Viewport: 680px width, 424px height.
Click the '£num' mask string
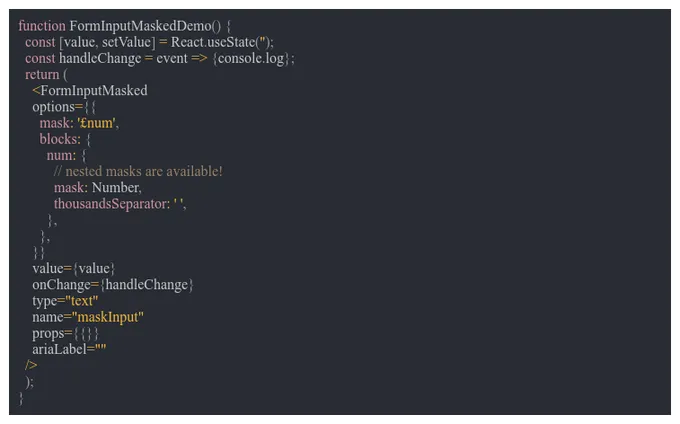[97, 123]
